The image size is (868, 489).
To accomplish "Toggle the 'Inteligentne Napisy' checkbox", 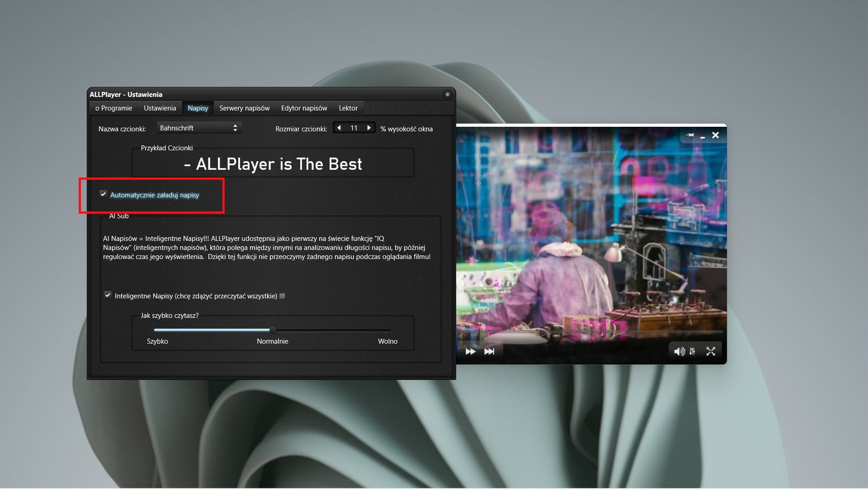I will click(107, 295).
